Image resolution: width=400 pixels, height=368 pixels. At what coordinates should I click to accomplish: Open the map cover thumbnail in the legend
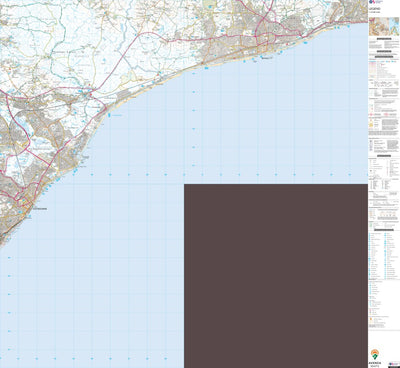click(x=384, y=26)
